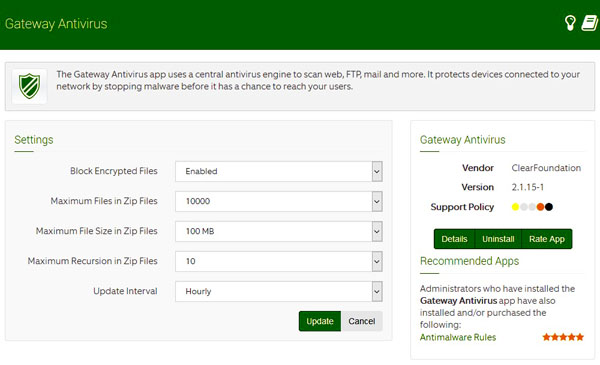Open the Maximum File Size in Zip Files dropdown

[279, 231]
